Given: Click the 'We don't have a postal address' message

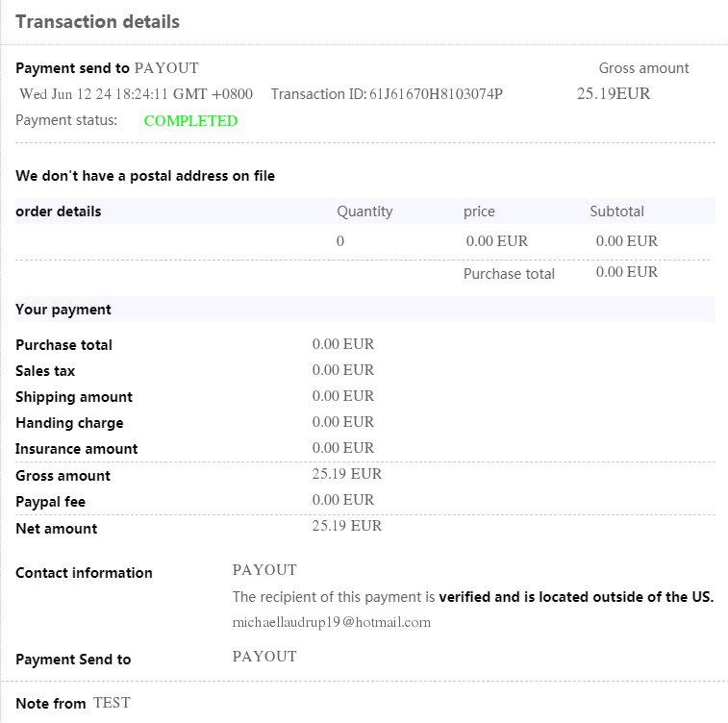Looking at the screenshot, I should tap(145, 176).
